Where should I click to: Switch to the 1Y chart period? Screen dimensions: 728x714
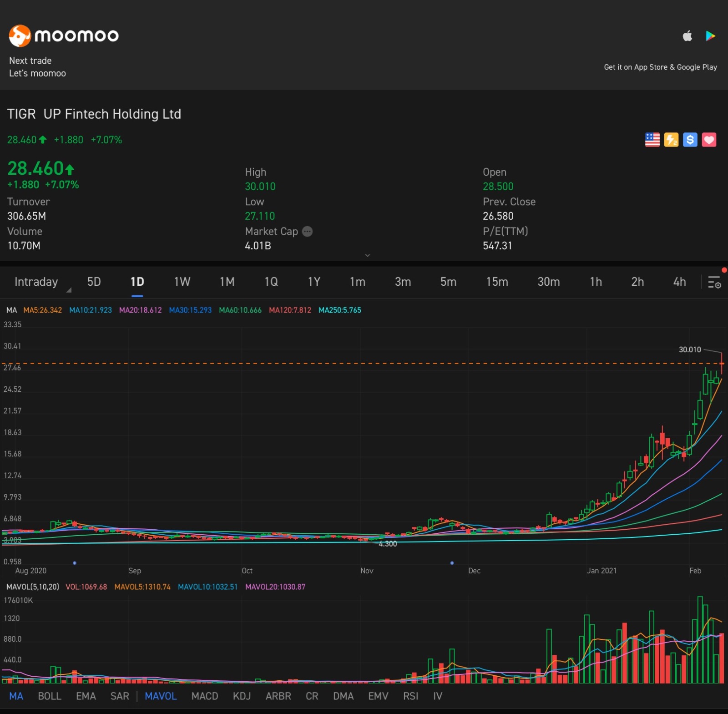314,282
